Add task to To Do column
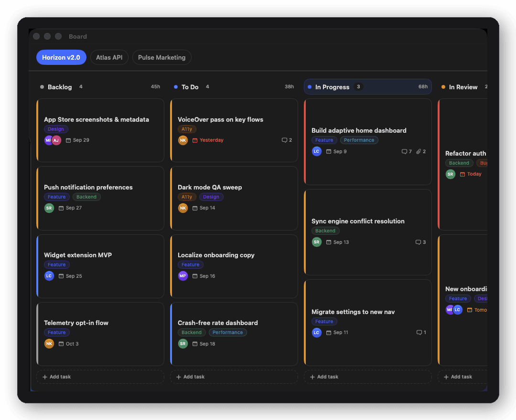Viewport: 516px width, 420px height. tap(234, 377)
